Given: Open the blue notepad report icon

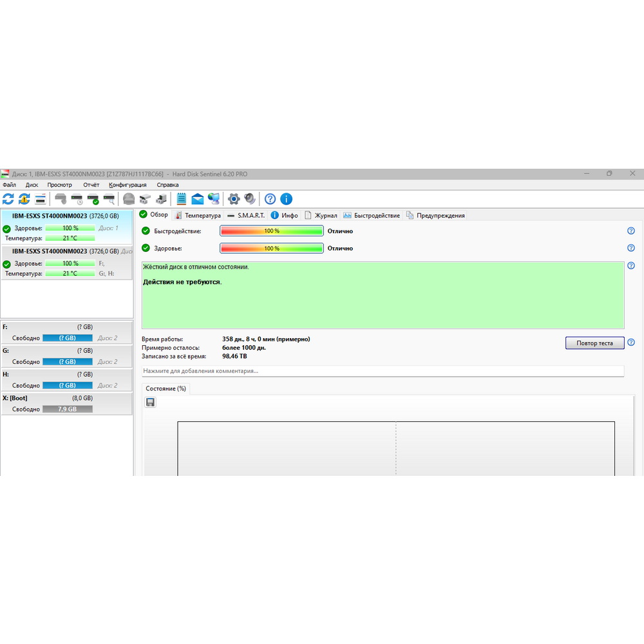Looking at the screenshot, I should pyautogui.click(x=181, y=199).
